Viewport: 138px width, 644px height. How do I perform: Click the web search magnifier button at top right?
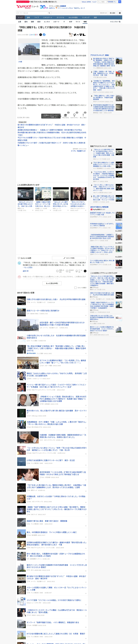coord(120,2)
